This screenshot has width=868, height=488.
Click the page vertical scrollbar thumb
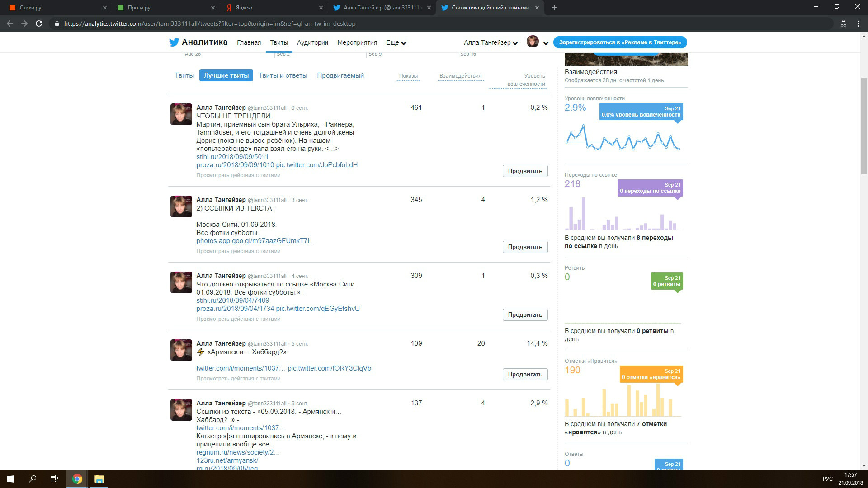864,126
